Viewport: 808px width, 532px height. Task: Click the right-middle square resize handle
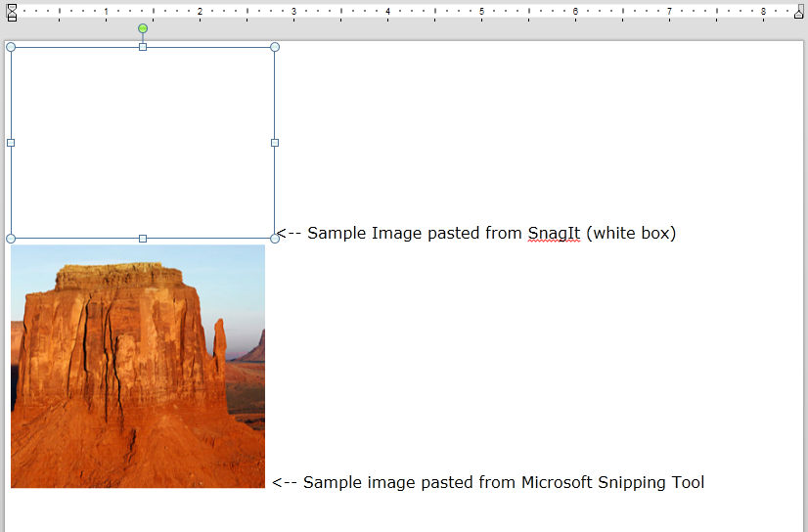[x=275, y=143]
